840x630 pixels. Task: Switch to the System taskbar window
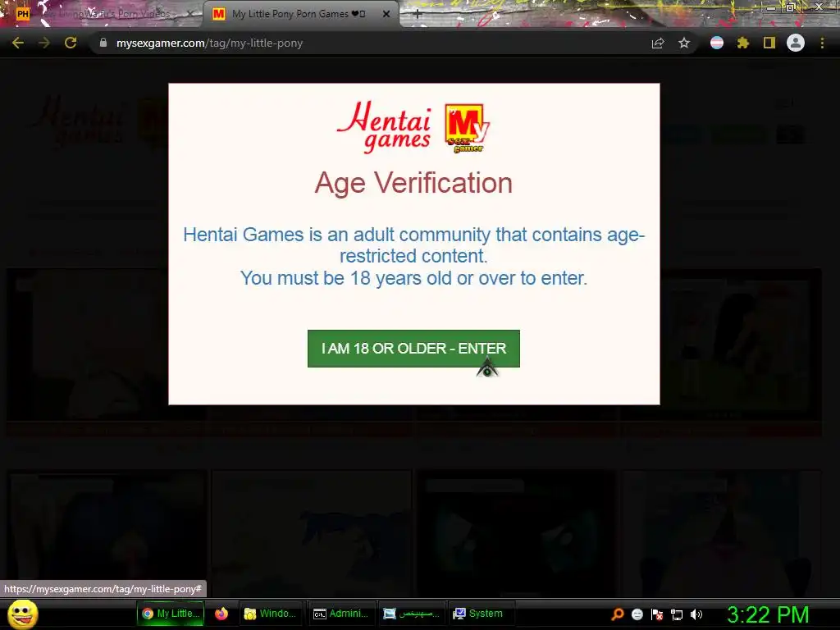click(x=480, y=614)
